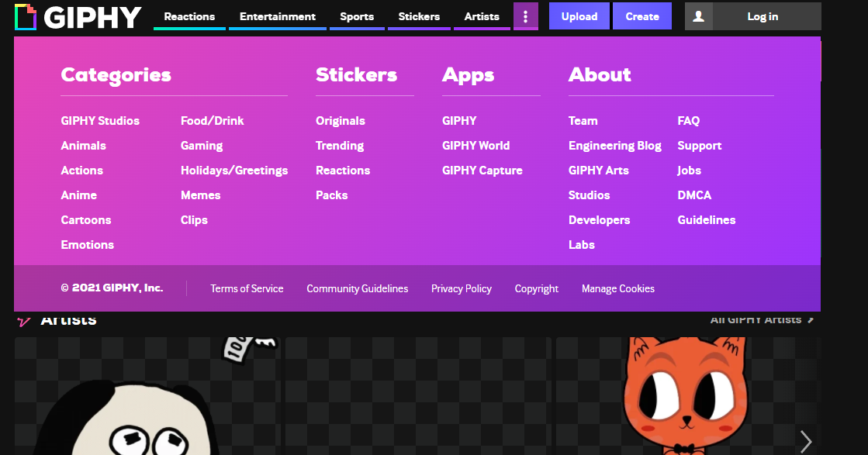Open Terms of Service footer link

pyautogui.click(x=247, y=288)
